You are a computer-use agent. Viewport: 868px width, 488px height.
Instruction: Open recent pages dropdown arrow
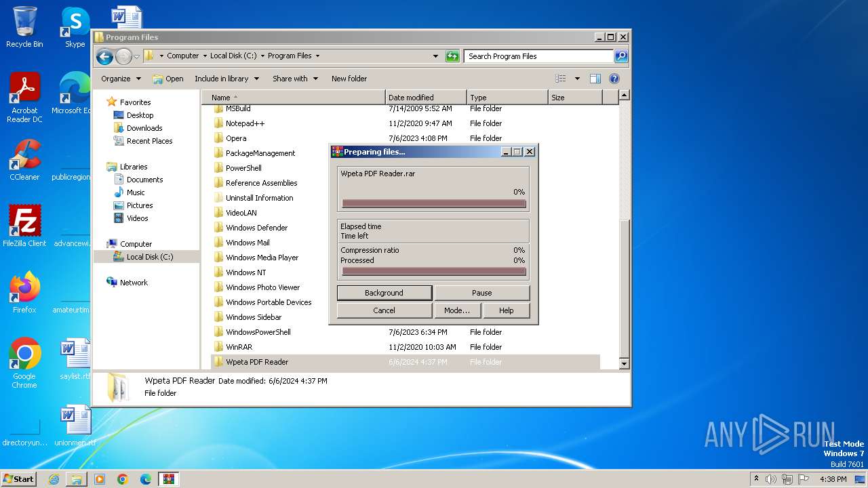click(137, 56)
